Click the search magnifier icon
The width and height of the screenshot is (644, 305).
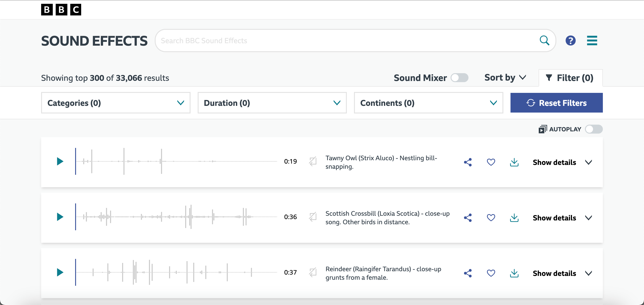point(544,41)
